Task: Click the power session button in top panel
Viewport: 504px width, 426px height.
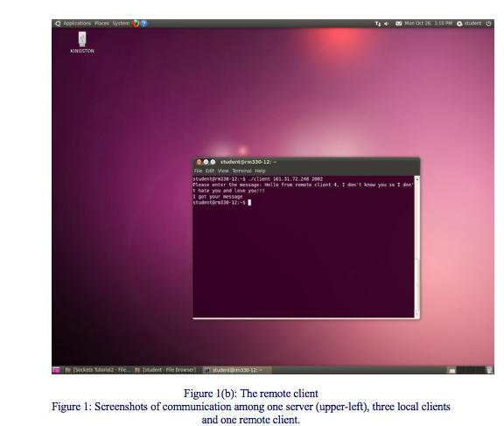Action: point(488,24)
